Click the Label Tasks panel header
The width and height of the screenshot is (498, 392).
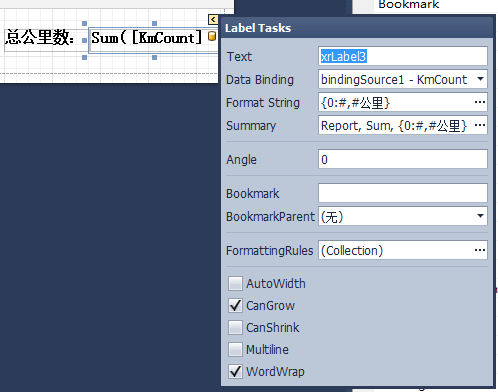tap(357, 28)
